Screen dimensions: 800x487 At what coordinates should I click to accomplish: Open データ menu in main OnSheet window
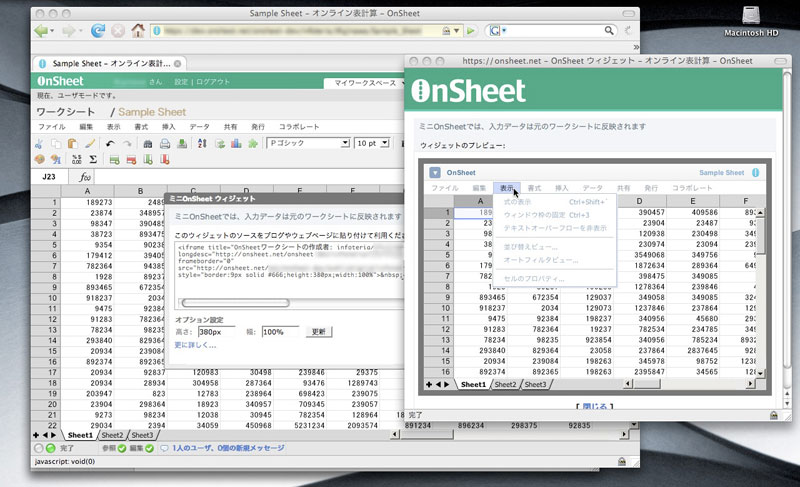tap(199, 126)
